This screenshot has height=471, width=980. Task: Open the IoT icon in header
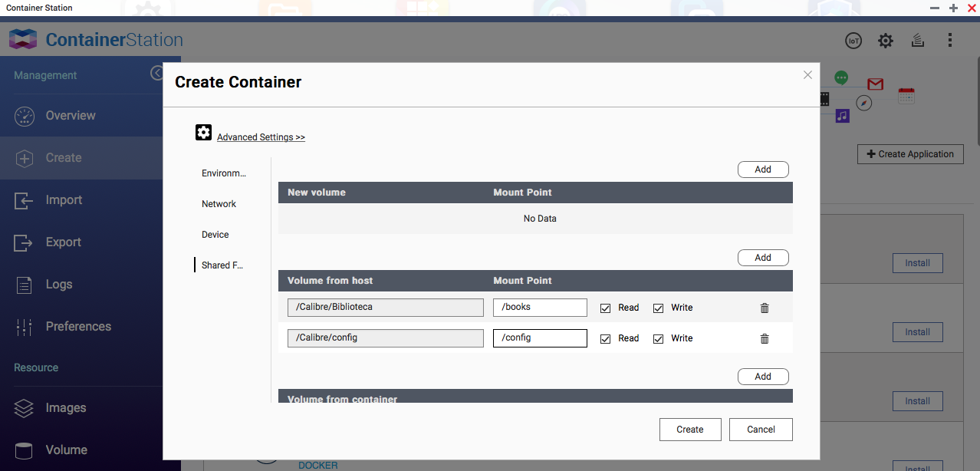[x=853, y=41]
